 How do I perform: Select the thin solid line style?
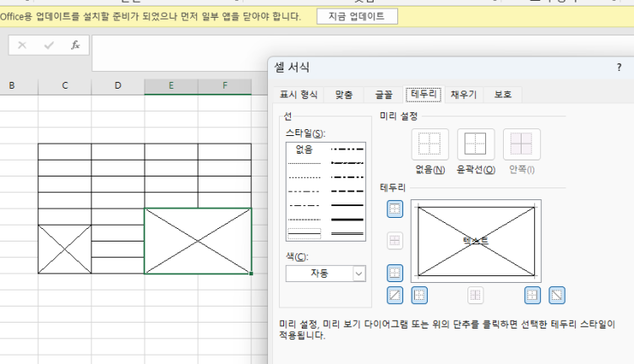coord(304,233)
